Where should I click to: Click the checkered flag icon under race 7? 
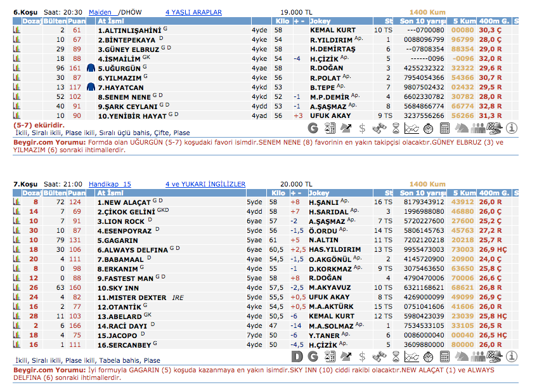(x=495, y=356)
